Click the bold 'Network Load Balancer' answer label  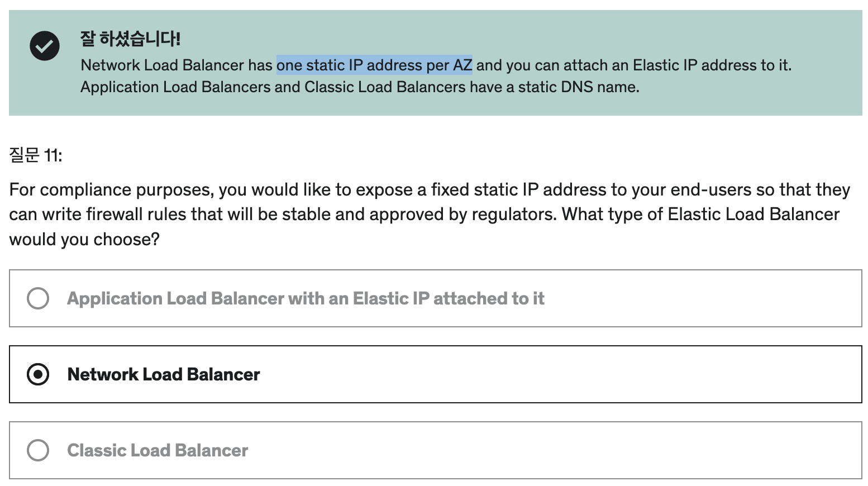click(164, 374)
